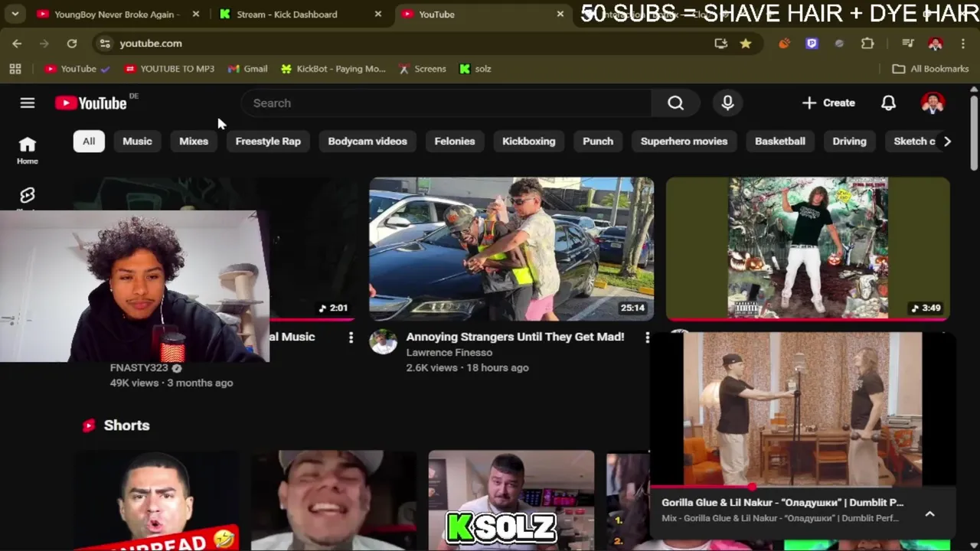Open the media control icon in Chrome toolbar
This screenshot has width=980, height=551.
[908, 44]
